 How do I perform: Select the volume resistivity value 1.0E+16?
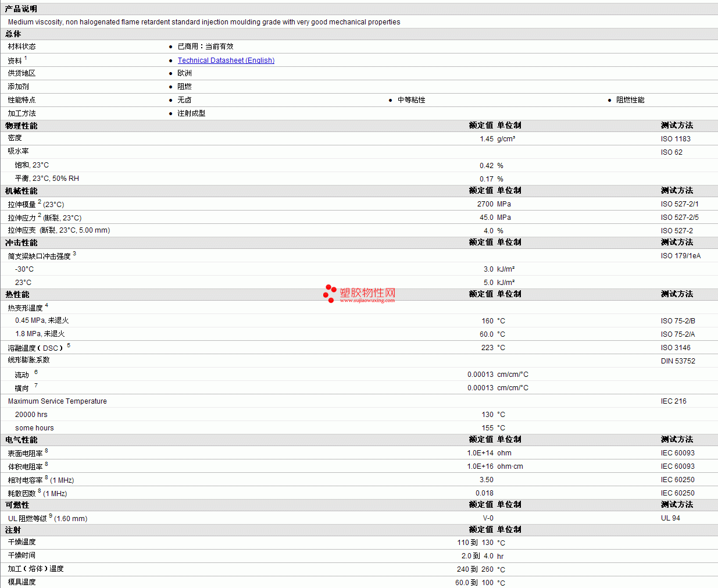[480, 466]
